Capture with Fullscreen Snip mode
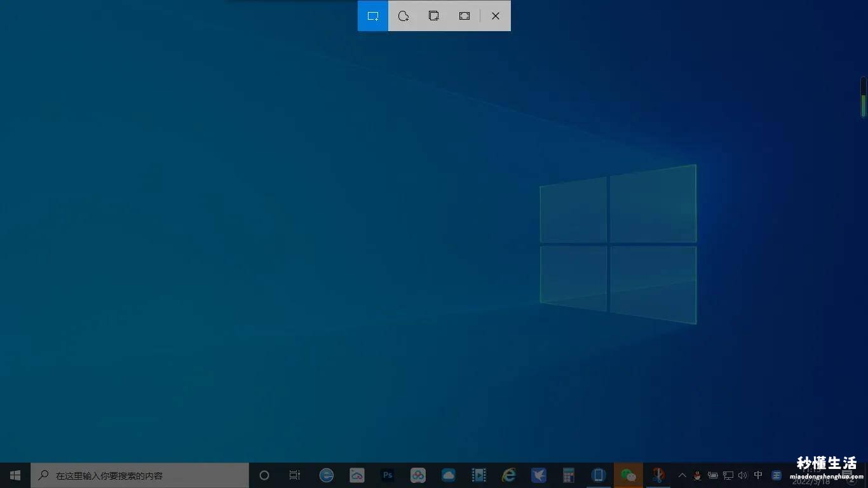 click(x=465, y=16)
